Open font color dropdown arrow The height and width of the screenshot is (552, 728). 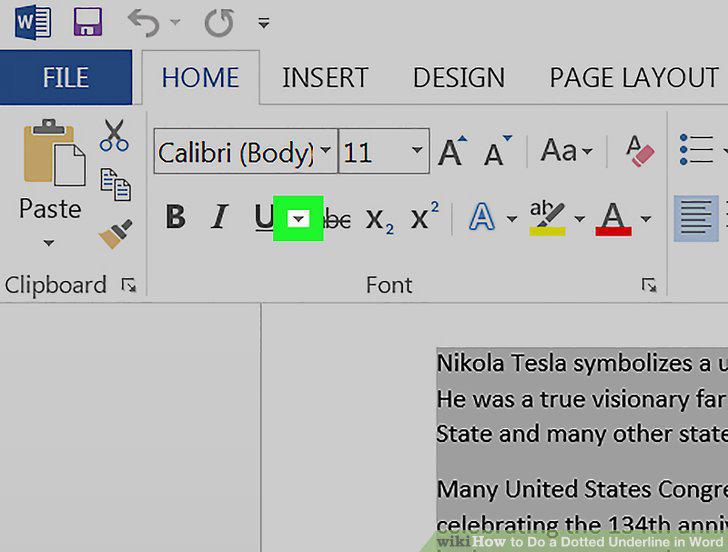click(x=645, y=219)
